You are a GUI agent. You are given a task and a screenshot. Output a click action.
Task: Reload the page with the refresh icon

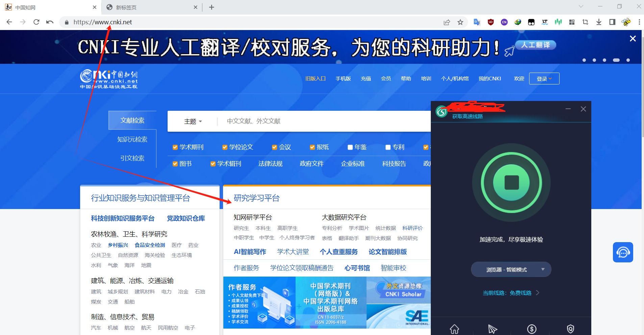click(x=36, y=22)
